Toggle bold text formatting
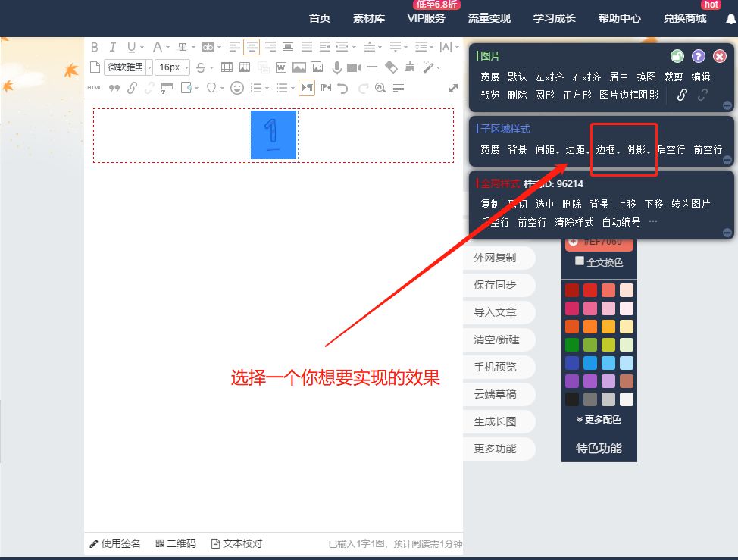738x560 pixels. click(x=95, y=47)
